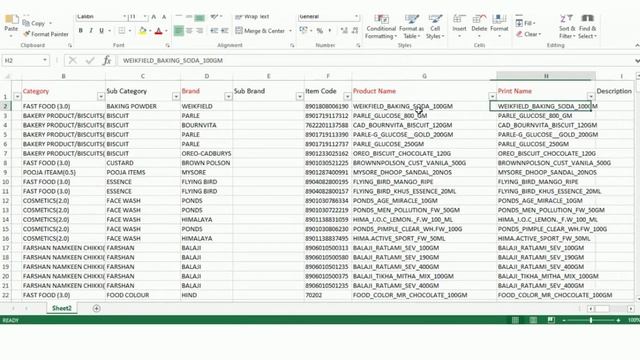
Task: Open the fill color dropdown arrow
Action: pyautogui.click(x=150, y=31)
